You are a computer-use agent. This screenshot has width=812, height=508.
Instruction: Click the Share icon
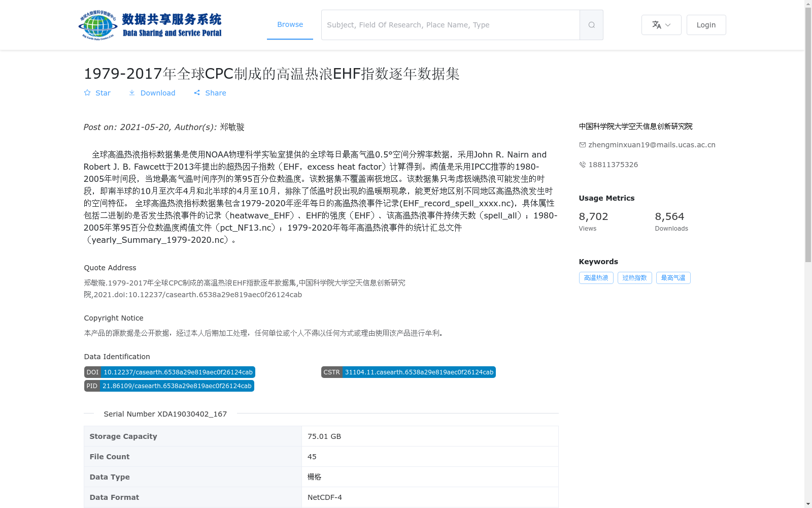[197, 93]
